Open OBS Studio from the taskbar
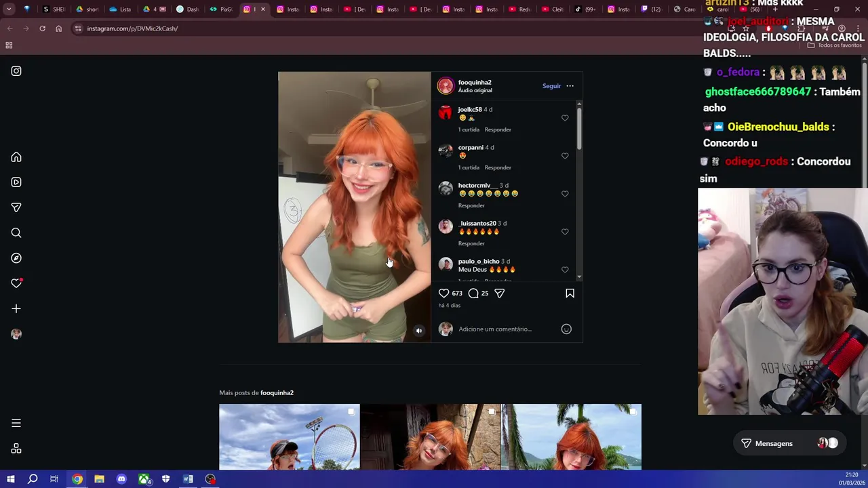Viewport: 868px width, 488px height. point(210,479)
